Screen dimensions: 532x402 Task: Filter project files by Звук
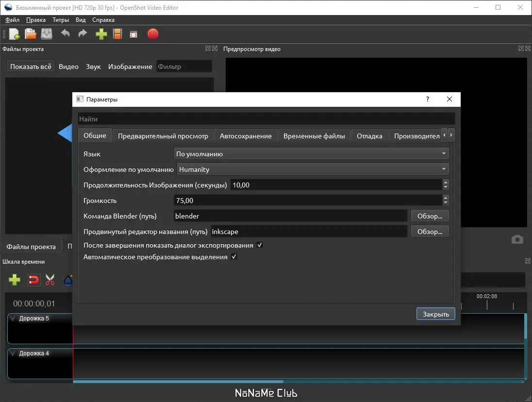93,67
